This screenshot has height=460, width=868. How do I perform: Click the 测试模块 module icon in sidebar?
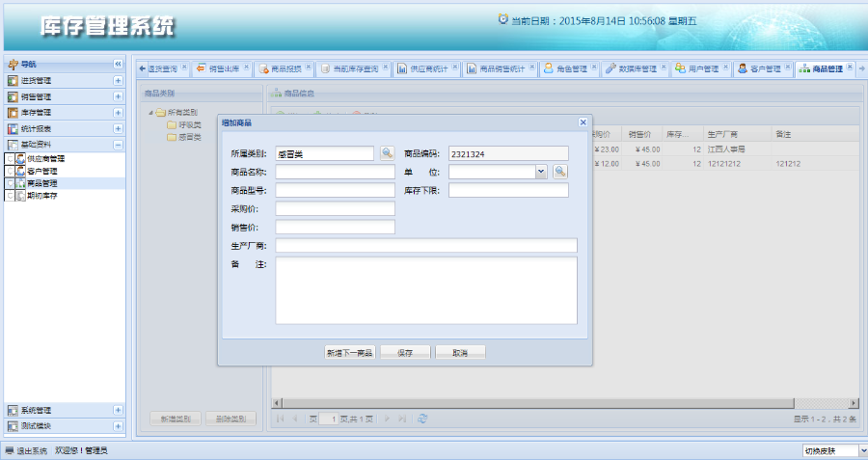13,426
